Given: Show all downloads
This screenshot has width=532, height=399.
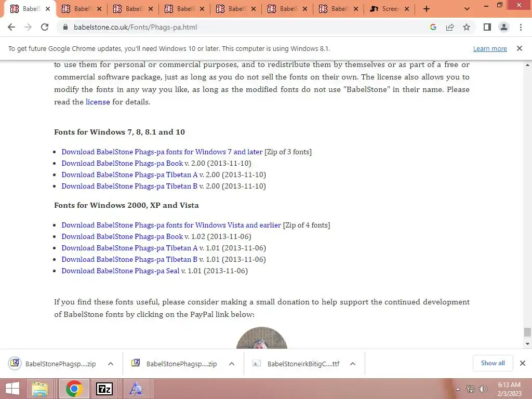Looking at the screenshot, I should coord(493,363).
